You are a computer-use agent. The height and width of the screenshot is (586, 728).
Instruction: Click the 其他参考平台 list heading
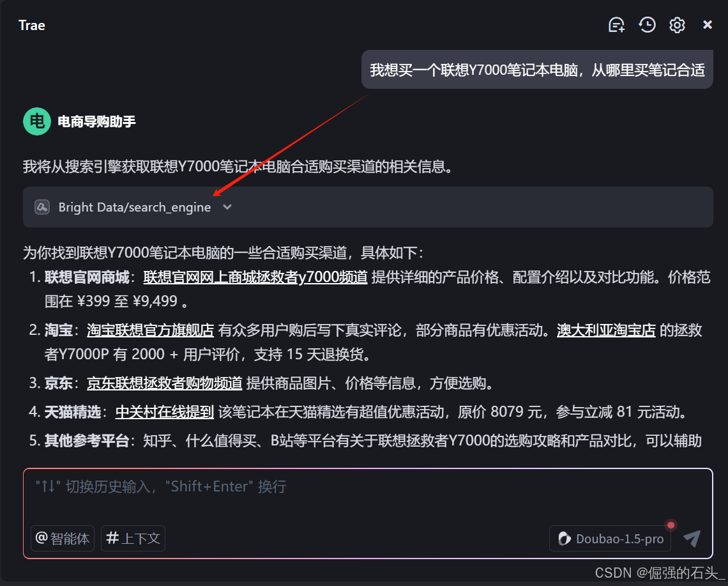coord(87,441)
